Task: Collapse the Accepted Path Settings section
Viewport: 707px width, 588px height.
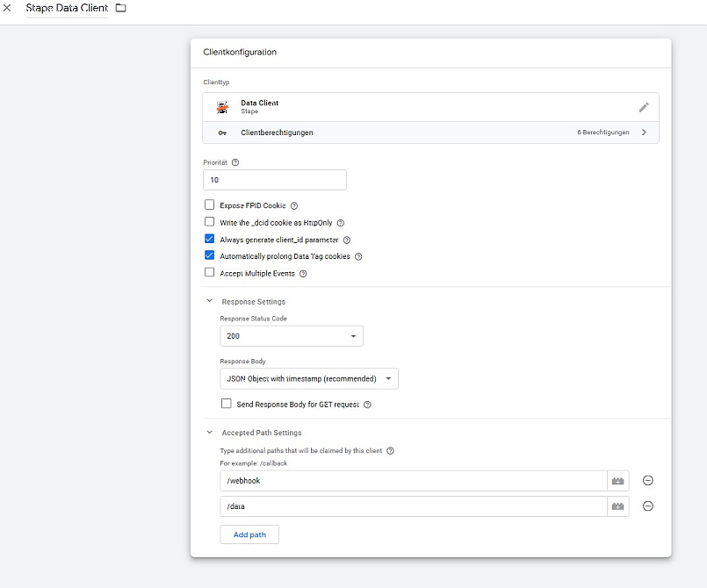Action: click(x=209, y=433)
